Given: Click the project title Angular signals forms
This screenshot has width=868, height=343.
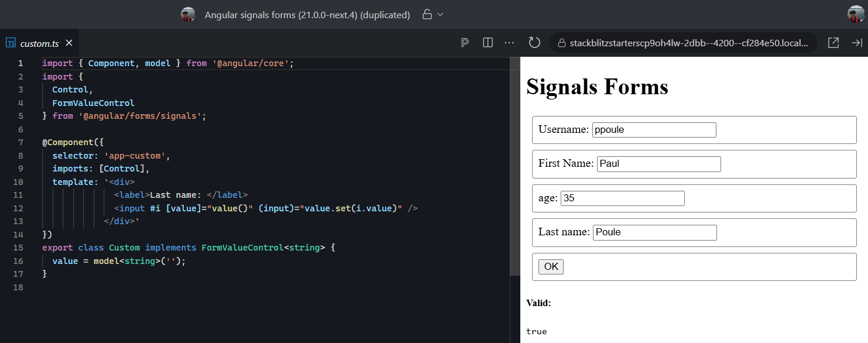Looking at the screenshot, I should (307, 15).
